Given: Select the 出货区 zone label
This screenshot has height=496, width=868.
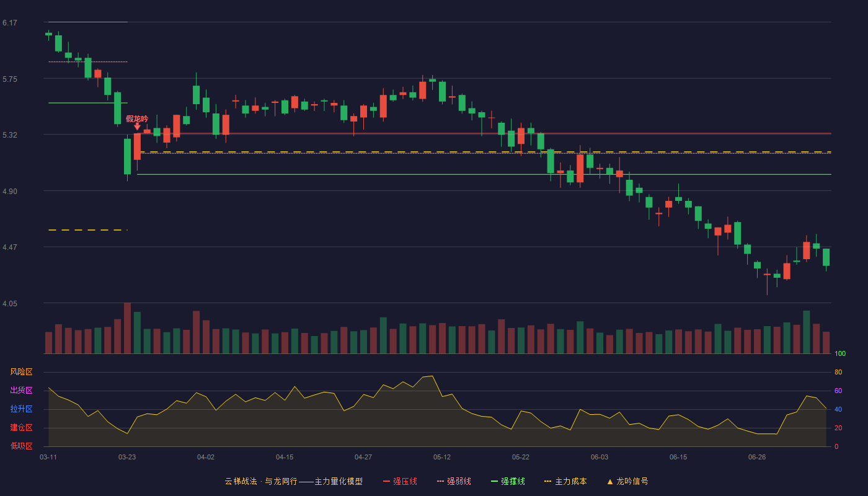Looking at the screenshot, I should [x=21, y=391].
